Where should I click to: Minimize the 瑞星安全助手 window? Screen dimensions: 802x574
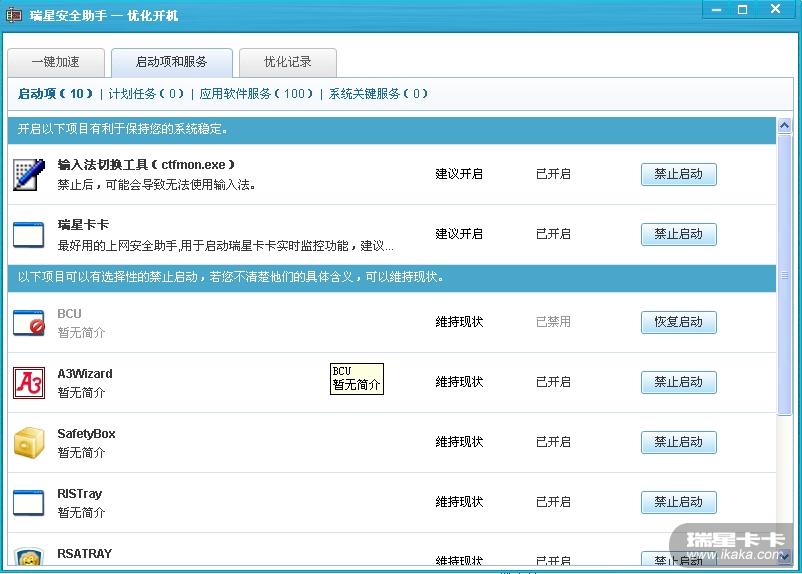716,10
